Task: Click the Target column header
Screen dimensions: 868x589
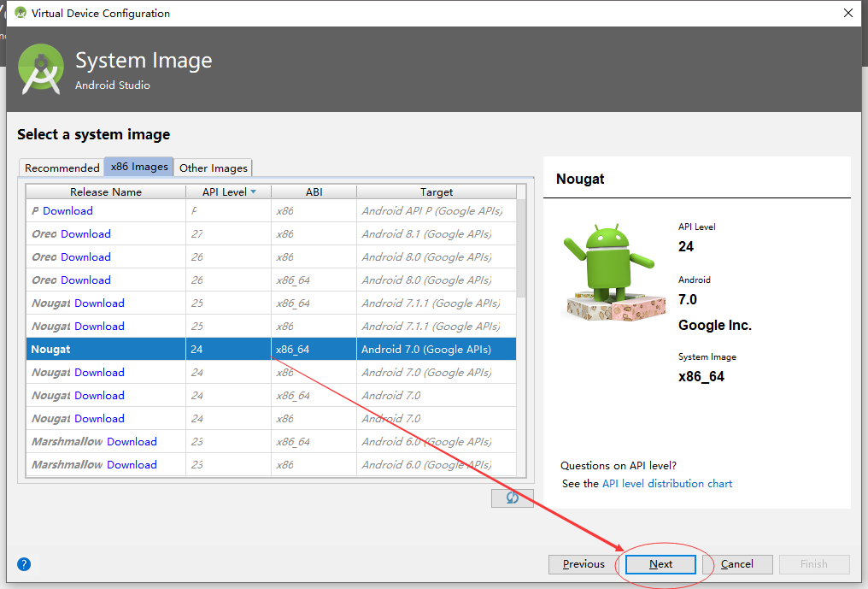Action: tap(437, 191)
